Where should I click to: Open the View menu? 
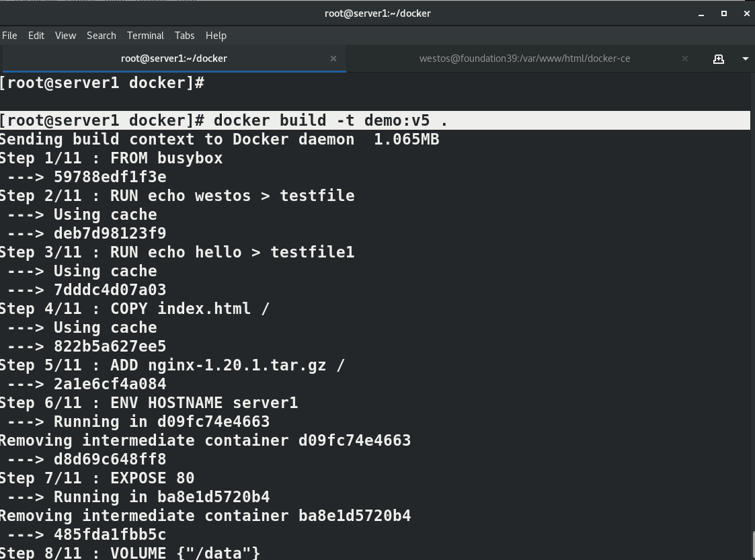(65, 36)
